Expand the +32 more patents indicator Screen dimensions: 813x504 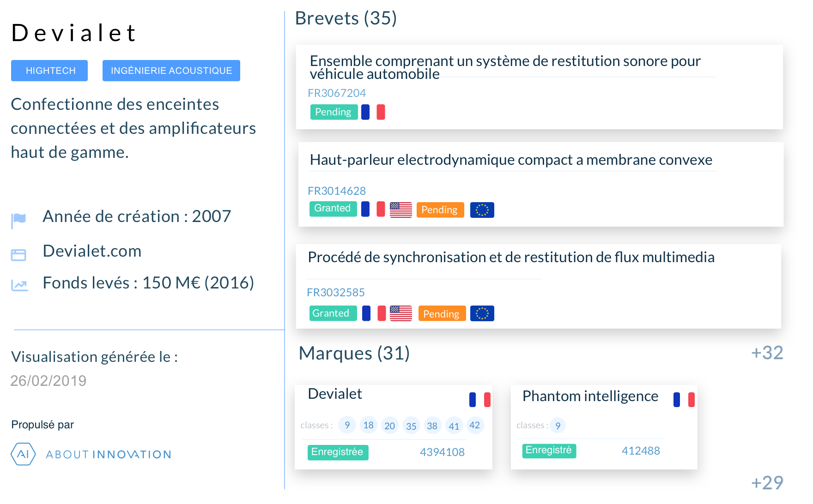point(767,353)
